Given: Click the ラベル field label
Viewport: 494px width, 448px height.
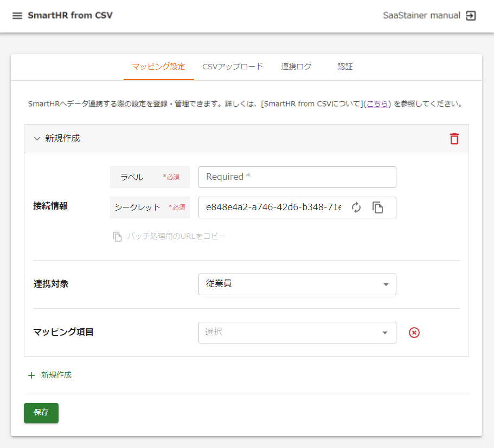Looking at the screenshot, I should [132, 177].
